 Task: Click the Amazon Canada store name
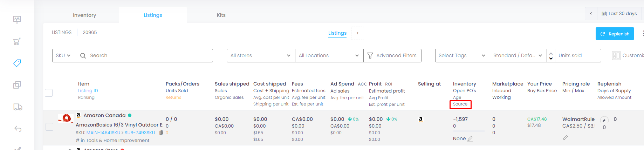tap(104, 115)
